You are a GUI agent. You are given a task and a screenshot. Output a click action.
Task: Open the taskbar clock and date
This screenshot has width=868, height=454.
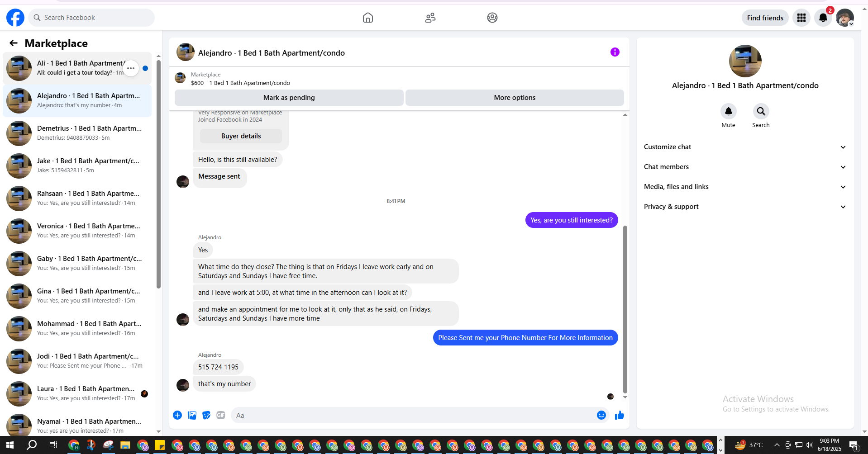point(829,445)
